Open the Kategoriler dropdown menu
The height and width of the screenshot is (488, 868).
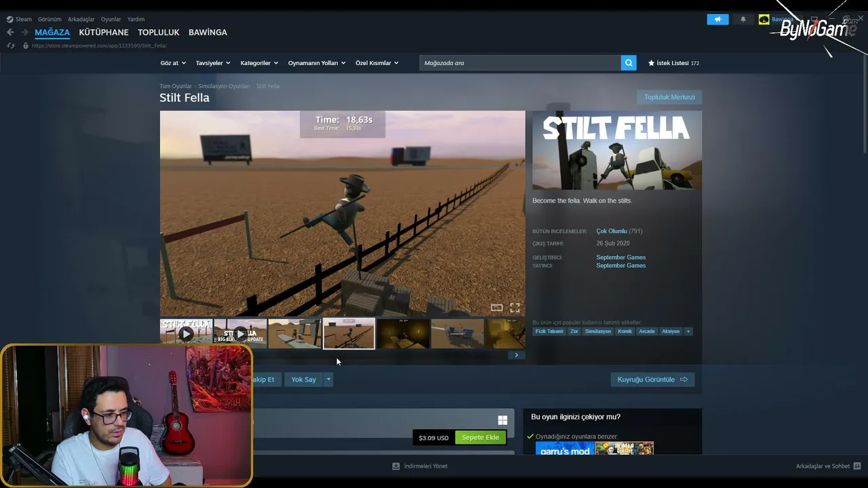coord(259,63)
